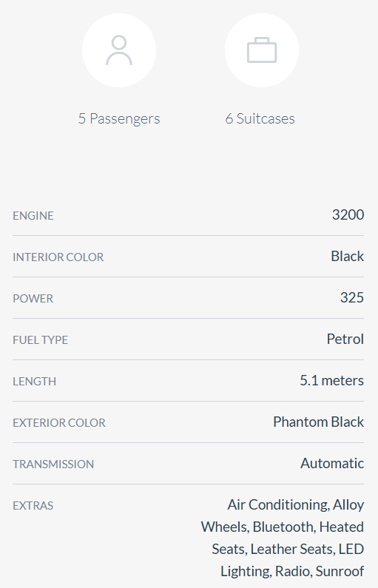Click the INTERIOR COLOR label
This screenshot has height=588, width=378.
[x=58, y=257]
